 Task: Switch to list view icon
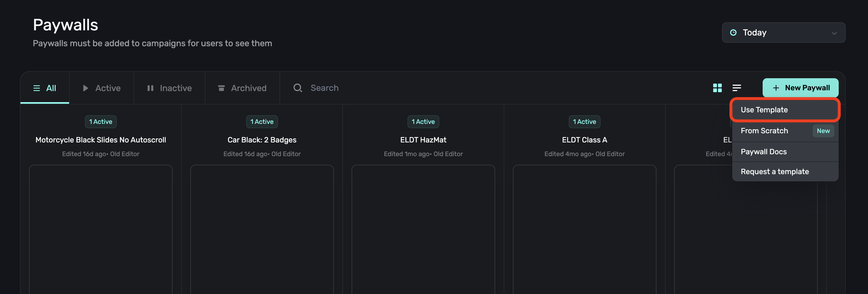point(737,88)
